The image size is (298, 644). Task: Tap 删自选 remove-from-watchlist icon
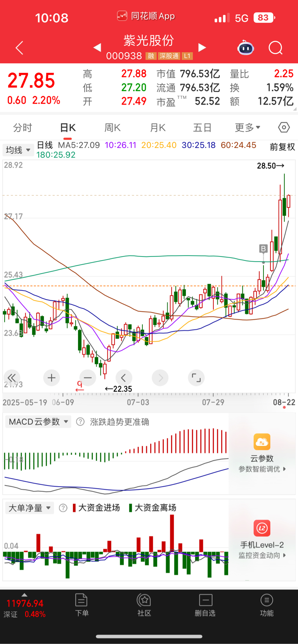pyautogui.click(x=205, y=600)
